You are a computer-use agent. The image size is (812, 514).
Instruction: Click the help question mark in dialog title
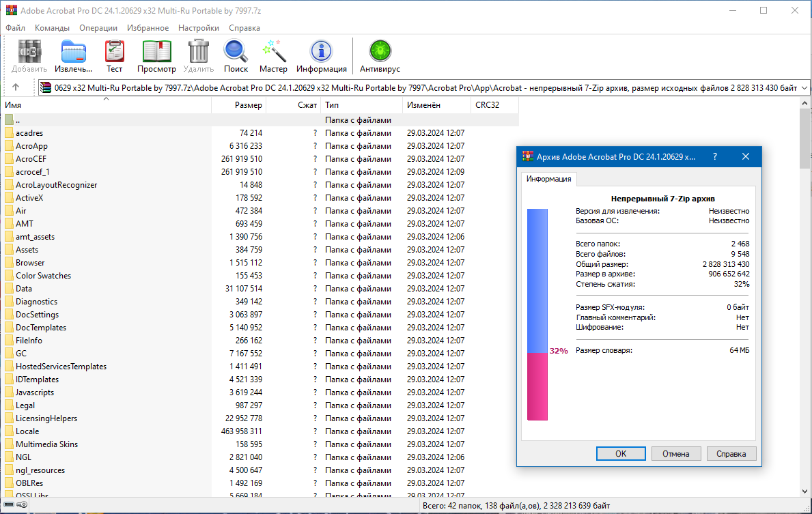pyautogui.click(x=714, y=156)
